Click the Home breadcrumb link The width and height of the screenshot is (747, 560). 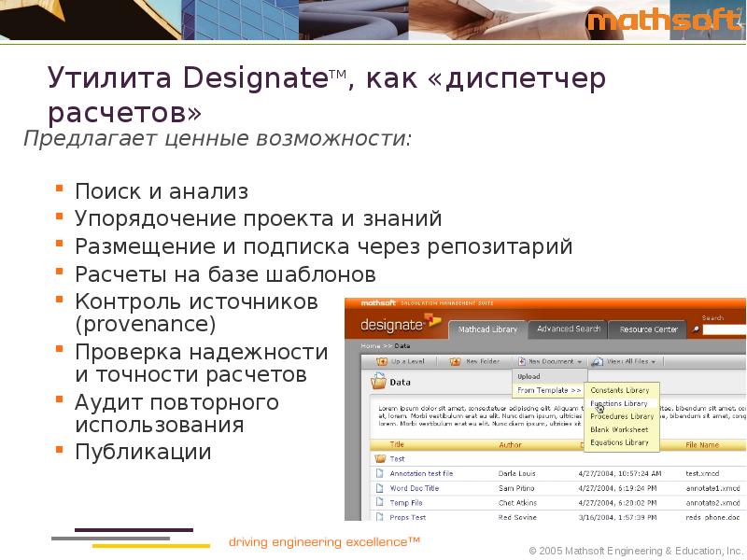[370, 345]
